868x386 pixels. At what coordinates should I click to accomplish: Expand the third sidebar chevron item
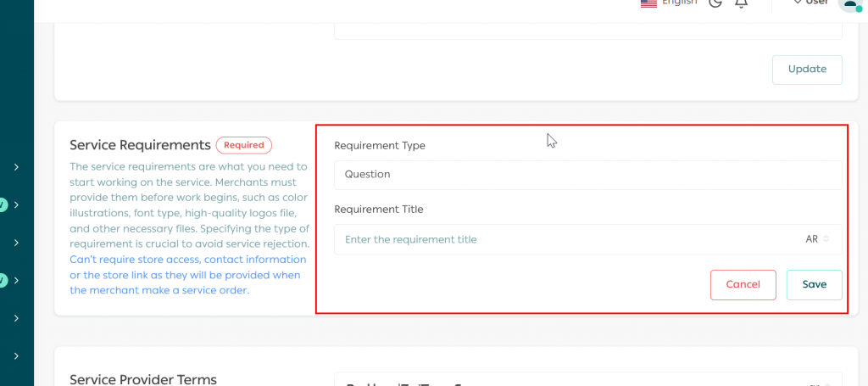[x=16, y=243]
